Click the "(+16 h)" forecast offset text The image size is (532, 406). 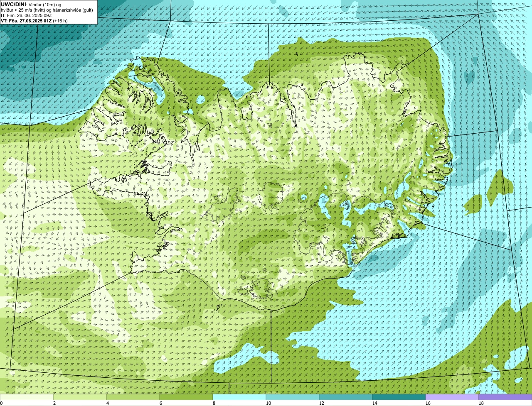(x=61, y=21)
